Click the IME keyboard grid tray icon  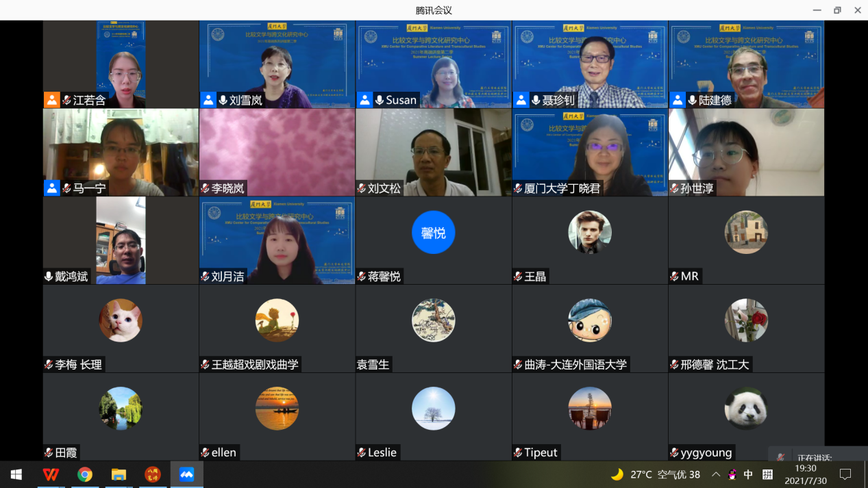coord(767,474)
